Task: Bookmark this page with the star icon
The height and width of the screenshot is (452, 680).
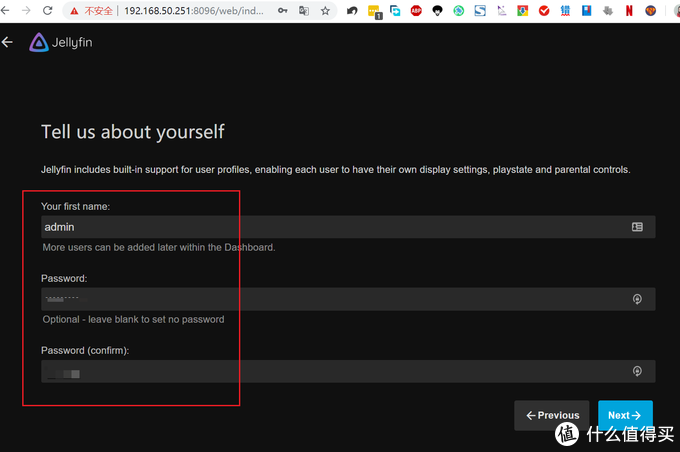Action: coord(327,12)
